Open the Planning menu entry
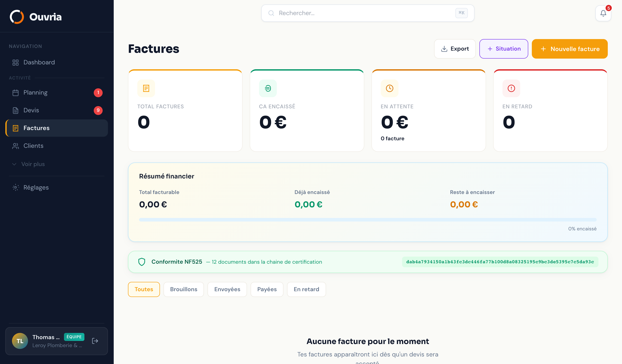The width and height of the screenshot is (622, 364). click(56, 93)
